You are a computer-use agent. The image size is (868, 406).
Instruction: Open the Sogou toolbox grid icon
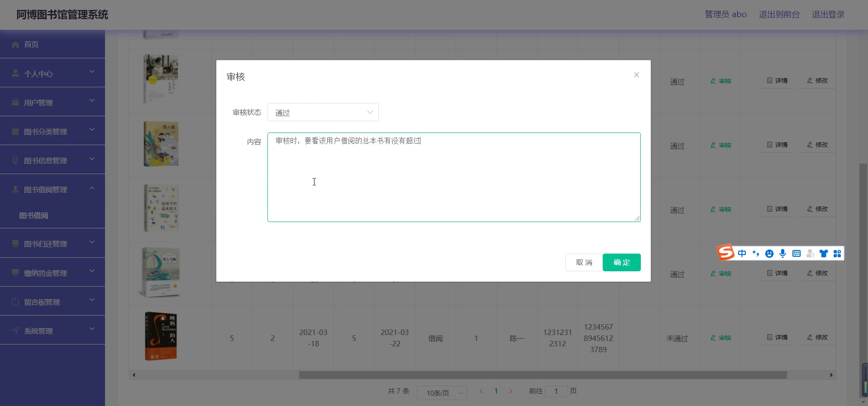837,253
